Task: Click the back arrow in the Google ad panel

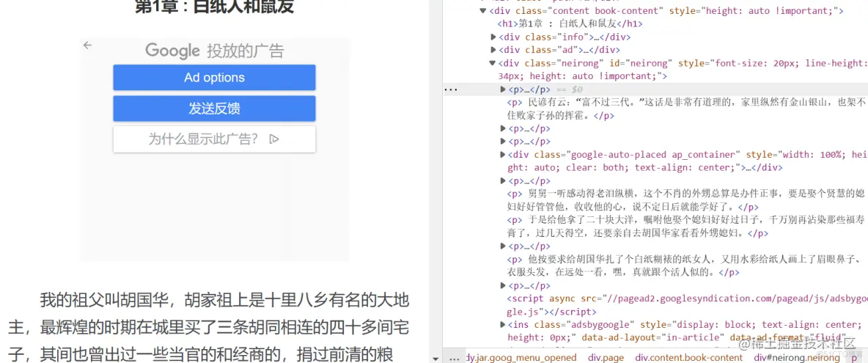Action: pyautogui.click(x=87, y=45)
